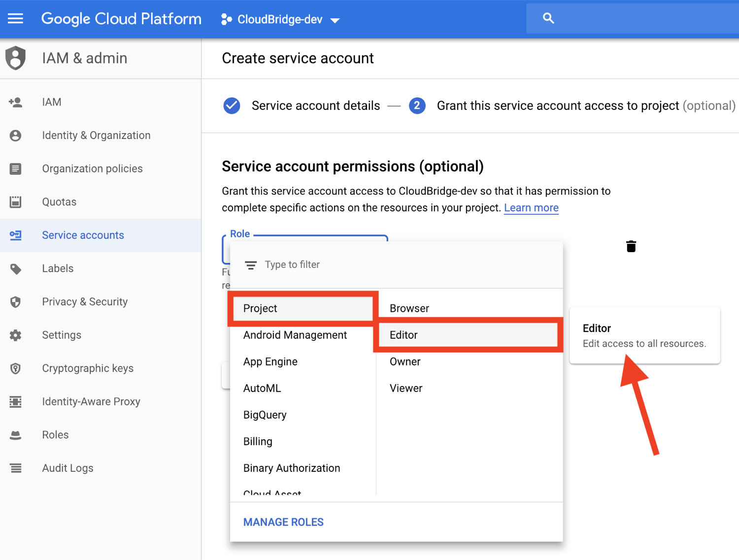Screen dimensions: 739x560
Task: Click the Audit Logs list icon
Action: 15,468
